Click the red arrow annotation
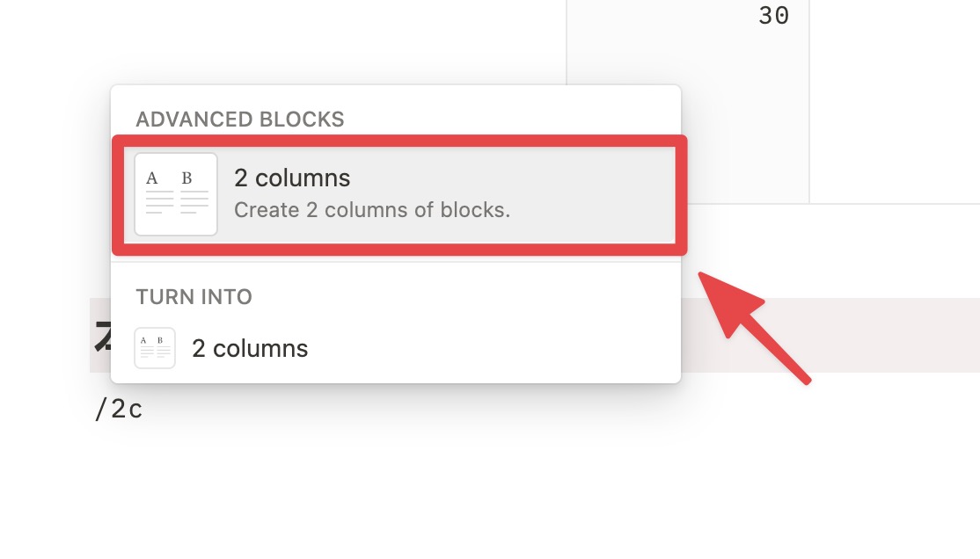The height and width of the screenshot is (559, 980). (752, 326)
